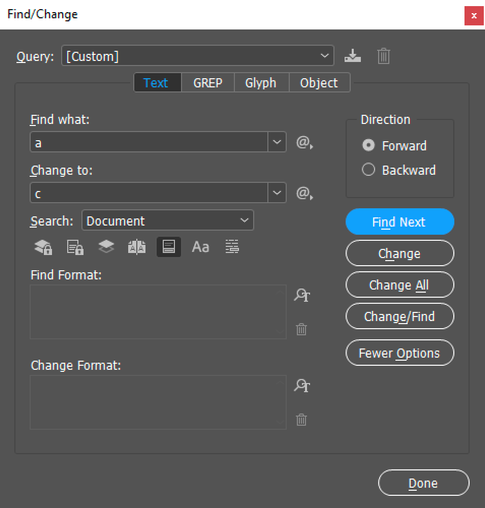This screenshot has height=508, width=485.
Task: Open special characters menu for Change to
Action: [304, 193]
